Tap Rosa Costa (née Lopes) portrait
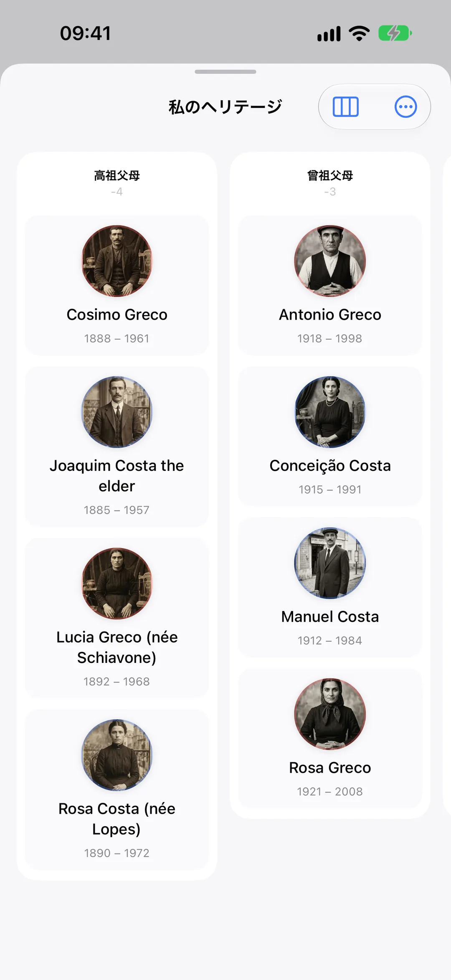Screen dimensions: 451x980 (117, 755)
